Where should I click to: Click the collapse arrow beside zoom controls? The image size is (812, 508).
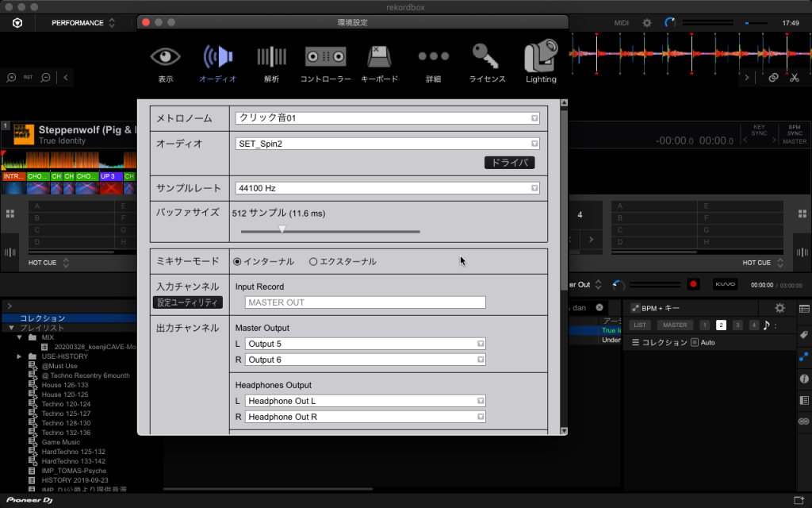pos(66,78)
